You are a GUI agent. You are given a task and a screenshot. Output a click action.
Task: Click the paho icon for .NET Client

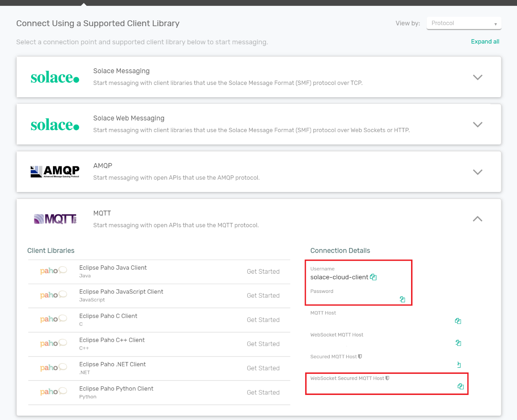53,367
